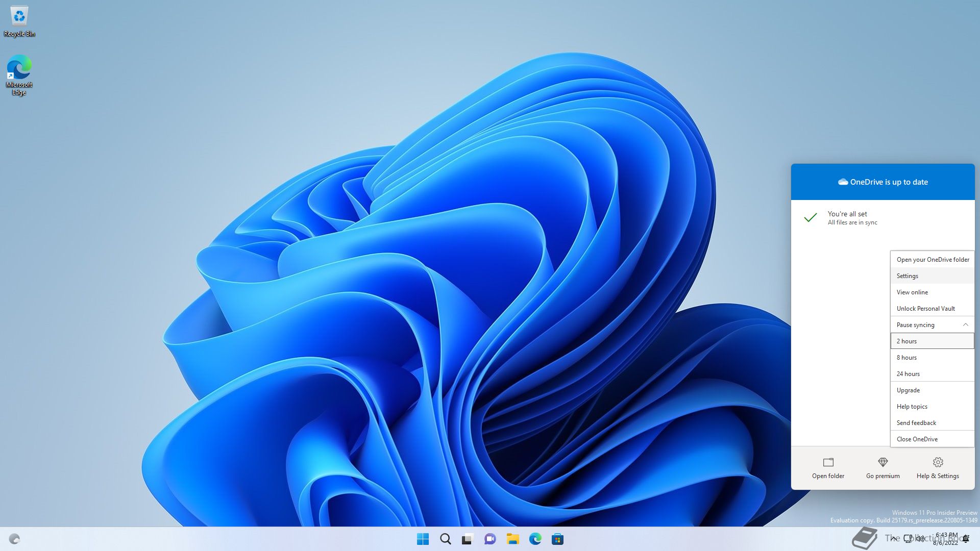Screen dimensions: 980x551
Task: Open folder icon in OneDrive panel
Action: [828, 463]
